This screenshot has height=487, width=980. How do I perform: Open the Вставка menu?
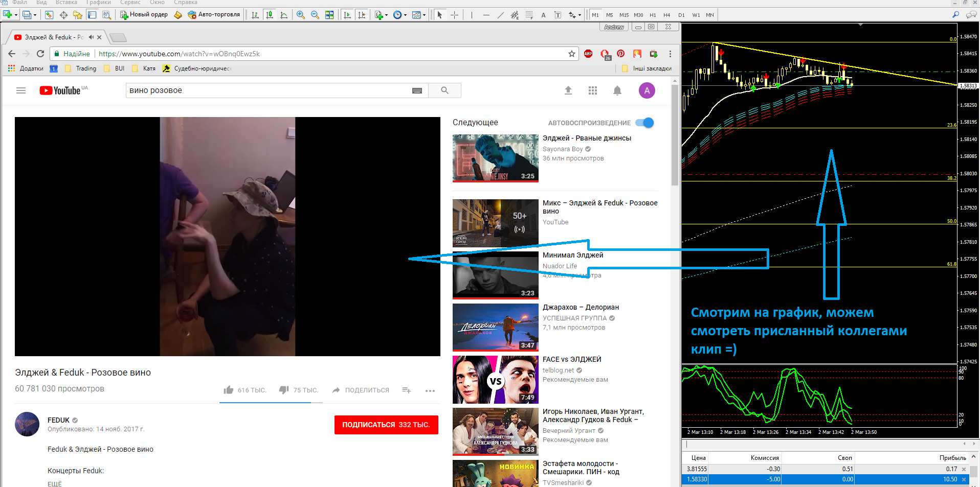coord(66,3)
